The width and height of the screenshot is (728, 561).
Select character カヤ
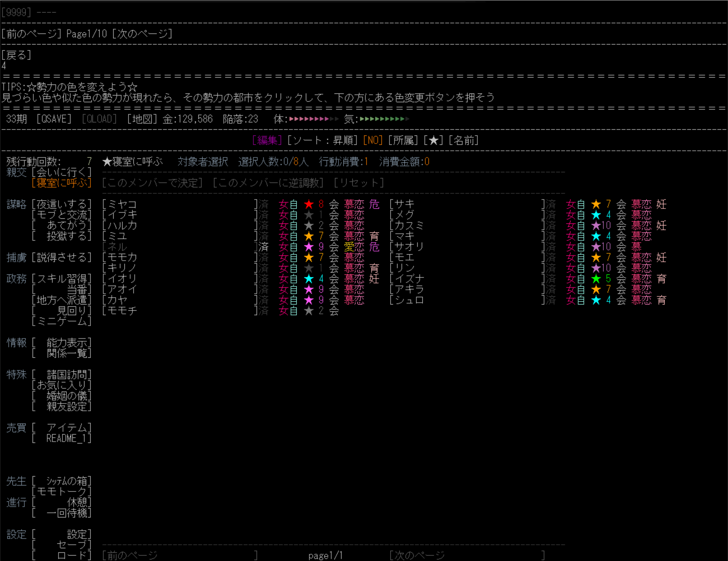coord(180,300)
